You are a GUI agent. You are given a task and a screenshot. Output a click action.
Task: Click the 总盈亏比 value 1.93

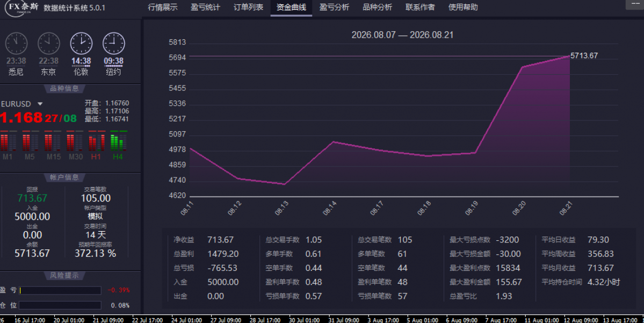(504, 296)
